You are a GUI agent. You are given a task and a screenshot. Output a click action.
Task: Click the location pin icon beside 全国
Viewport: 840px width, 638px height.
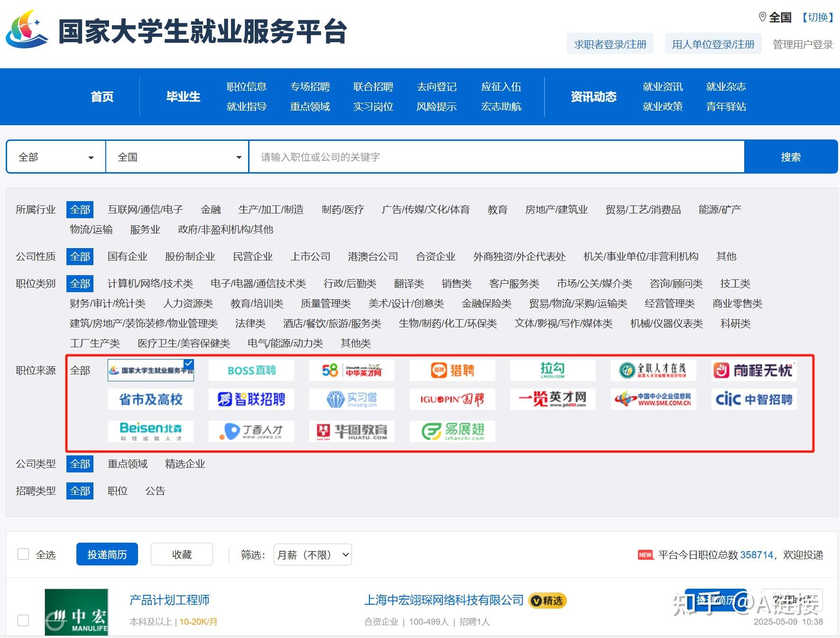[763, 17]
